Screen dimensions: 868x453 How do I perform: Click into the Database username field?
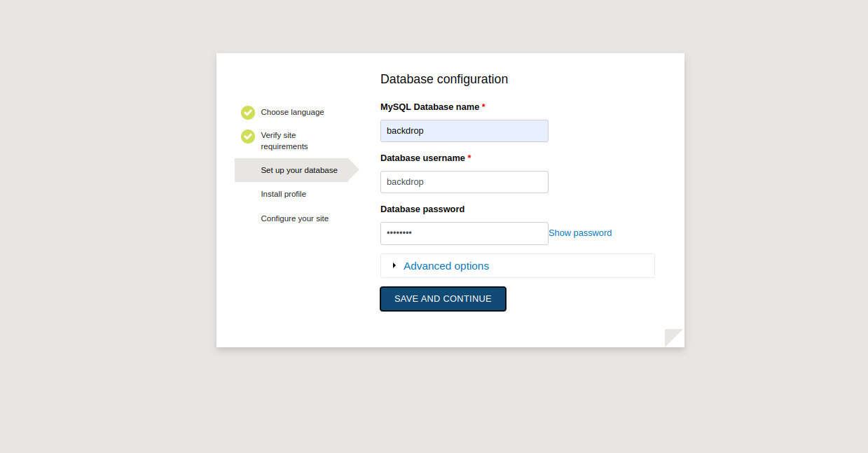[x=464, y=182]
